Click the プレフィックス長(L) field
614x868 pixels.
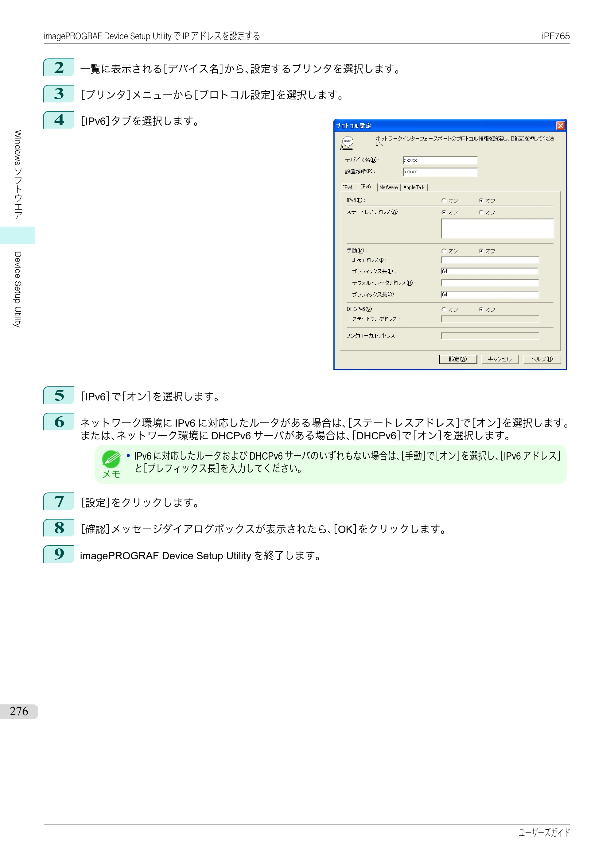490,272
